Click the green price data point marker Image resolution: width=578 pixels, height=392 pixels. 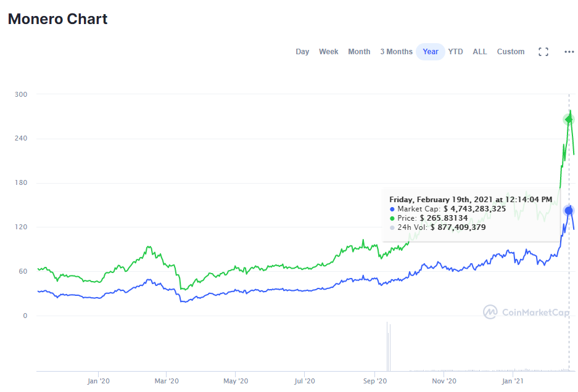click(569, 120)
